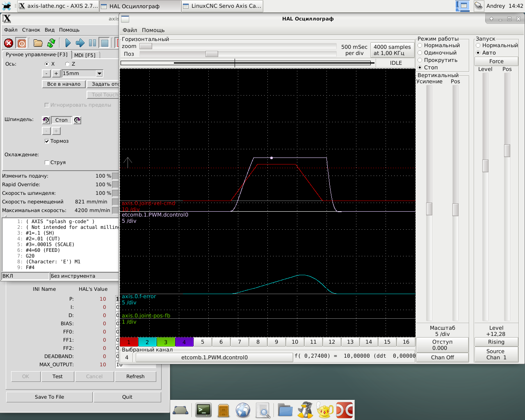This screenshot has width=525, height=420.
Task: Start spindle counterclockwise icon
Action: pos(46,120)
